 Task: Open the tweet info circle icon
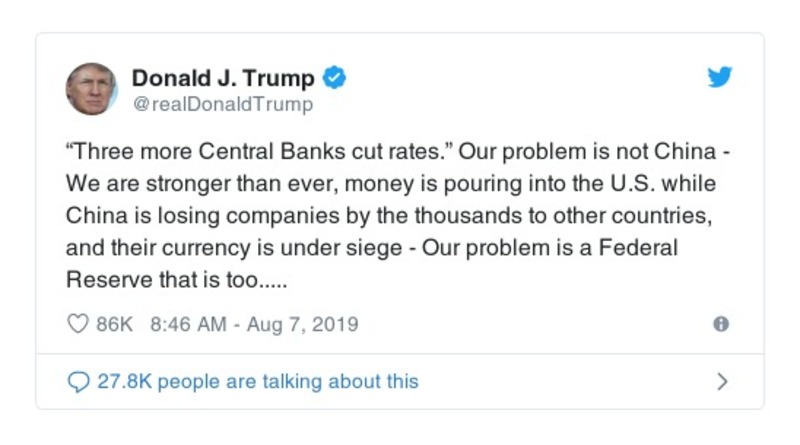[720, 324]
